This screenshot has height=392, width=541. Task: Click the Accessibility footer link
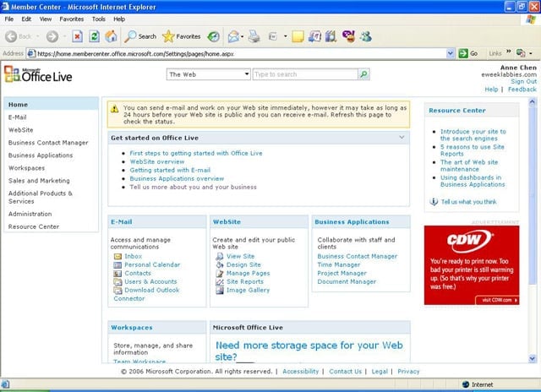point(301,372)
